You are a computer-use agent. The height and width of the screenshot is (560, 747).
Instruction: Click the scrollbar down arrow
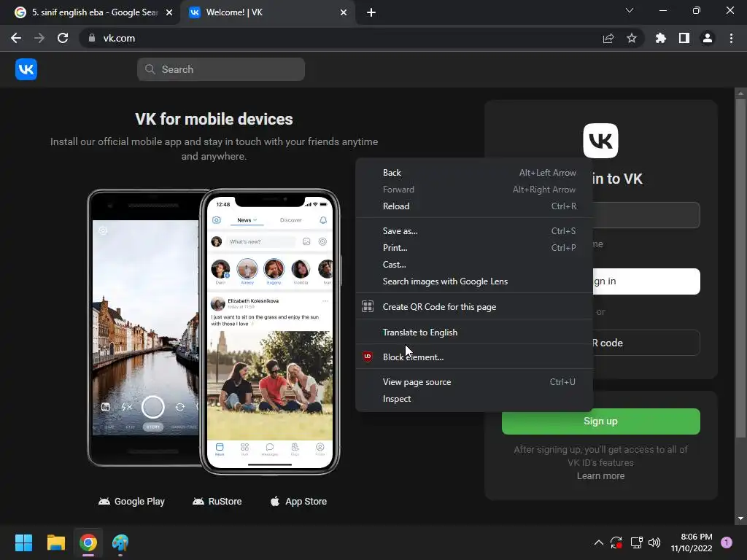point(740,518)
